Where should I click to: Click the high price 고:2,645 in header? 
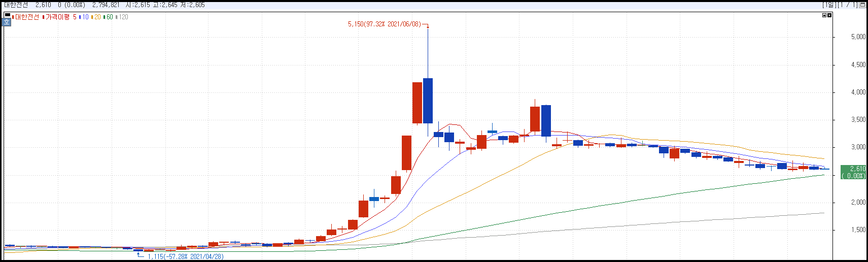pos(165,5)
